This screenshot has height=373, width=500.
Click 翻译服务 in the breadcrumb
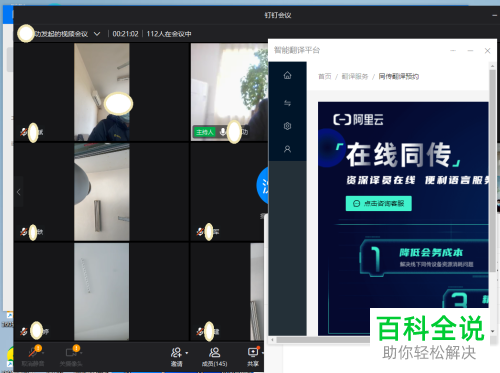(355, 77)
